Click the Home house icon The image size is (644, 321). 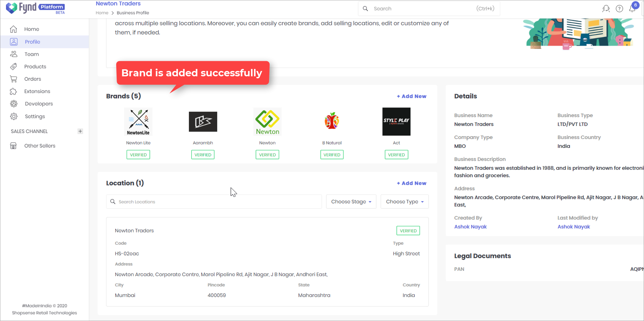(13, 29)
